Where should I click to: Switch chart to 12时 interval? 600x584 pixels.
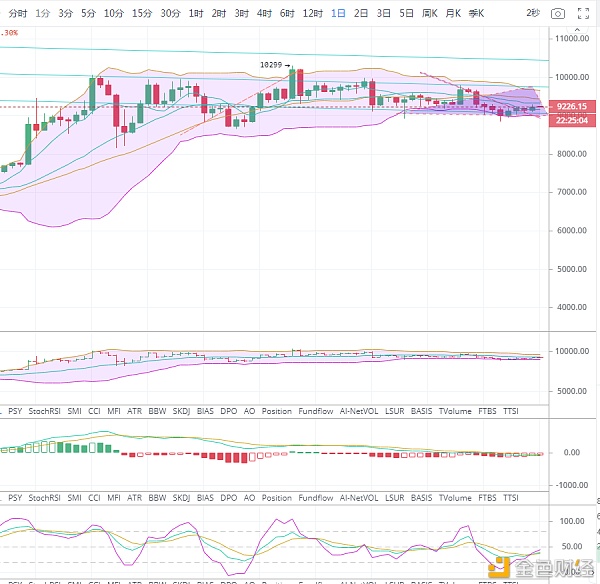313,13
